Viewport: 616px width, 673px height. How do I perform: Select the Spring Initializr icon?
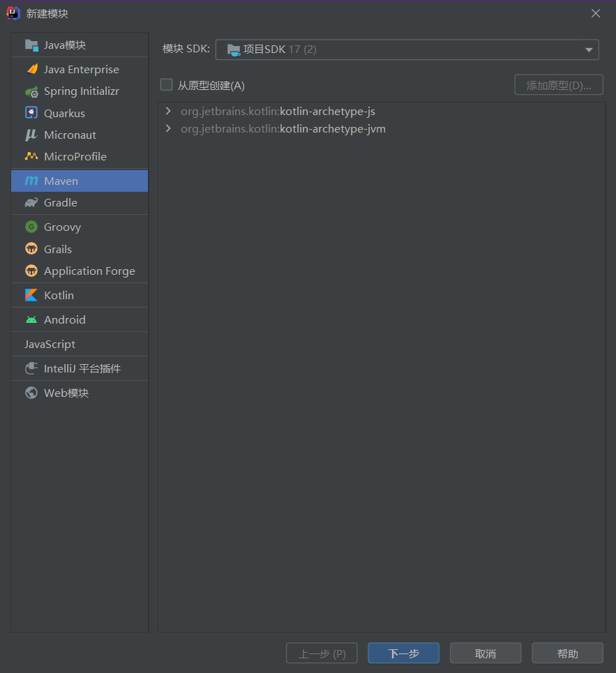31,91
